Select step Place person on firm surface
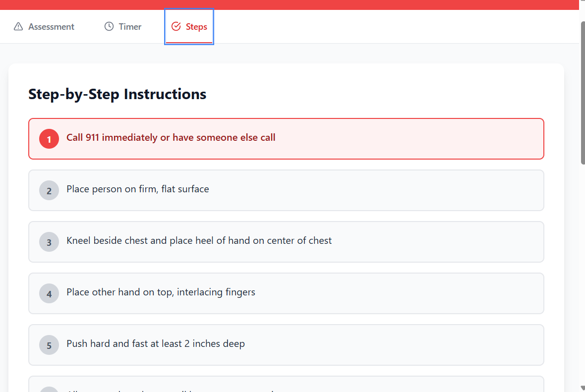Image resolution: width=585 pixels, height=392 pixels. 286,190
